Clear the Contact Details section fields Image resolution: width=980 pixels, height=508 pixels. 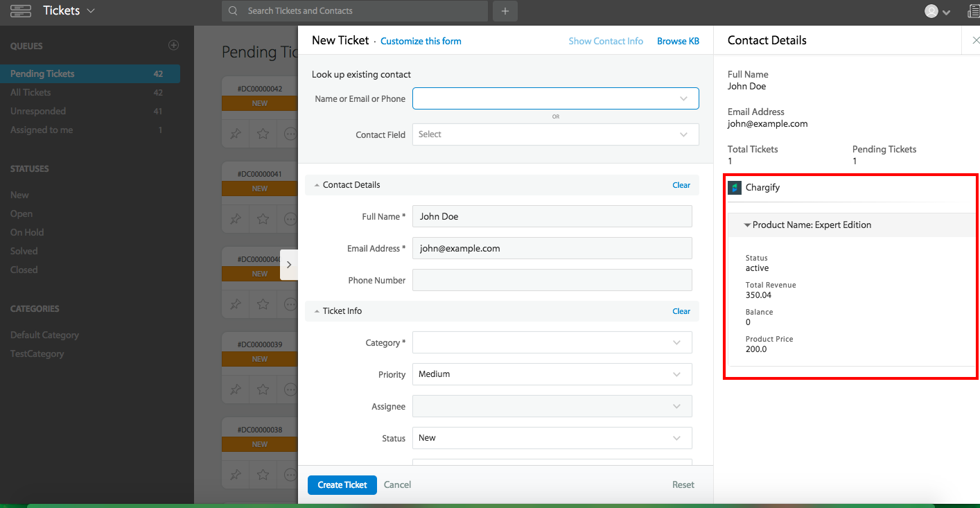point(681,185)
